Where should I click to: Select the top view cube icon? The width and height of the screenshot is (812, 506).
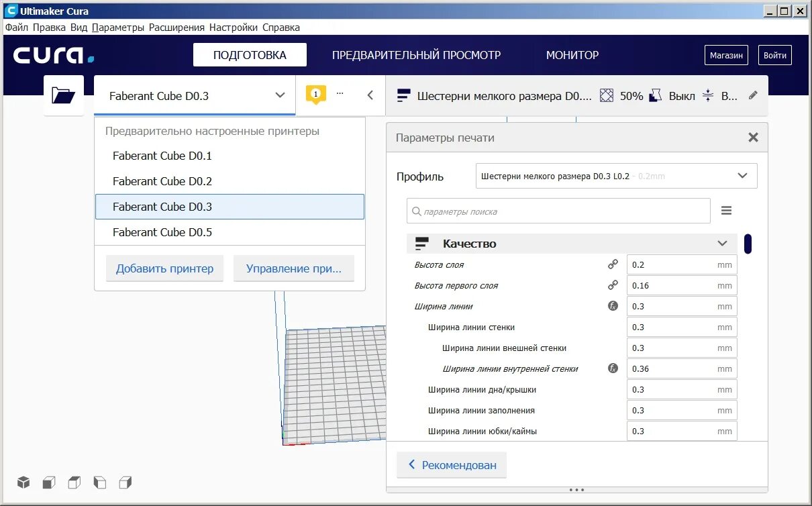pyautogui.click(x=74, y=482)
